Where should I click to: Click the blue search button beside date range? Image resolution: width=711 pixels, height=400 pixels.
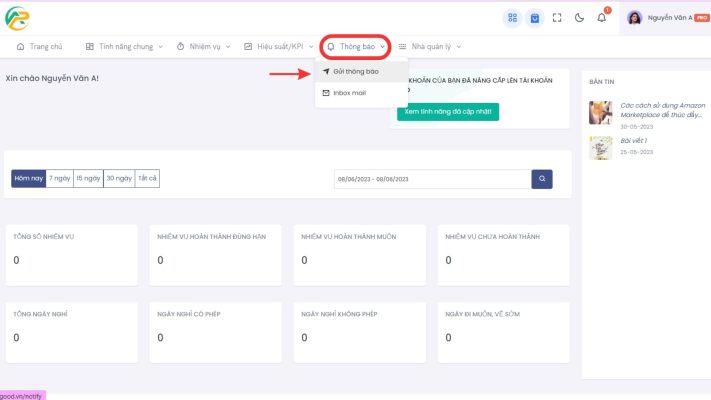point(542,179)
